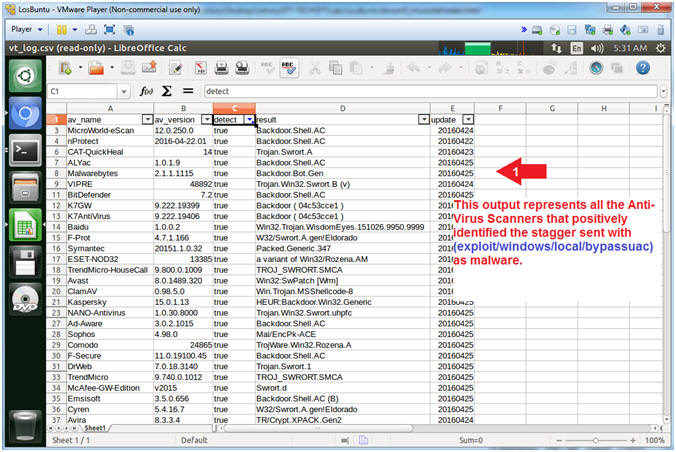This screenshot has width=676, height=452.
Task: Expand the formula bar with its arrow
Action: 663,91
